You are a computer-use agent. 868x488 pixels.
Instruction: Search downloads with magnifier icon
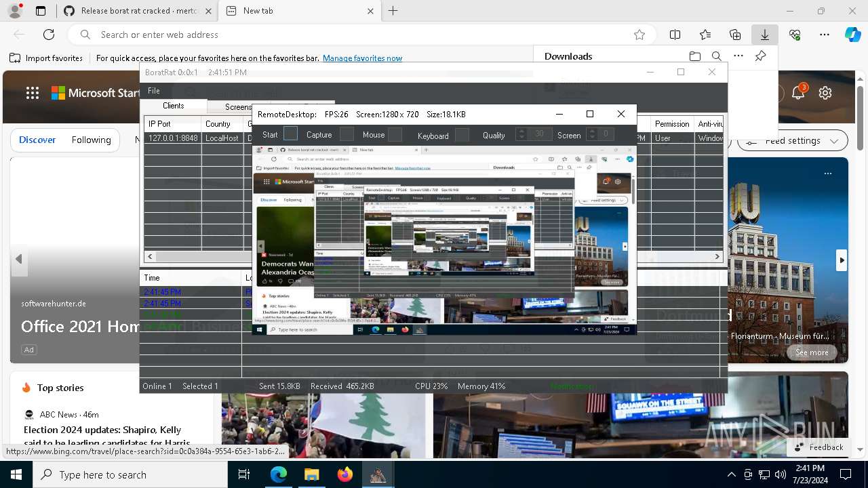pyautogui.click(x=717, y=56)
